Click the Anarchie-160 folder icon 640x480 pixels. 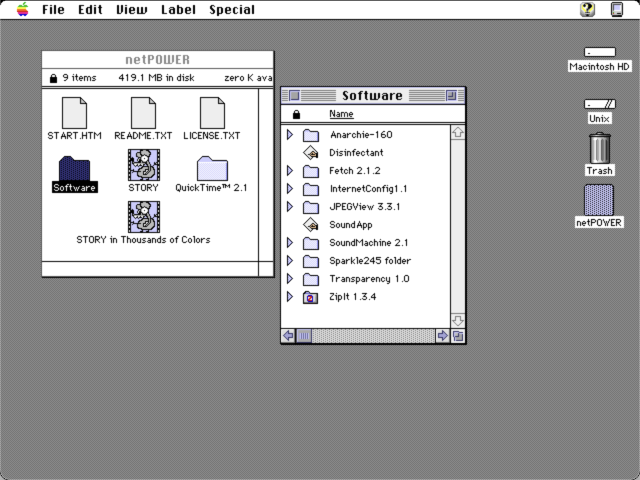[x=311, y=135]
